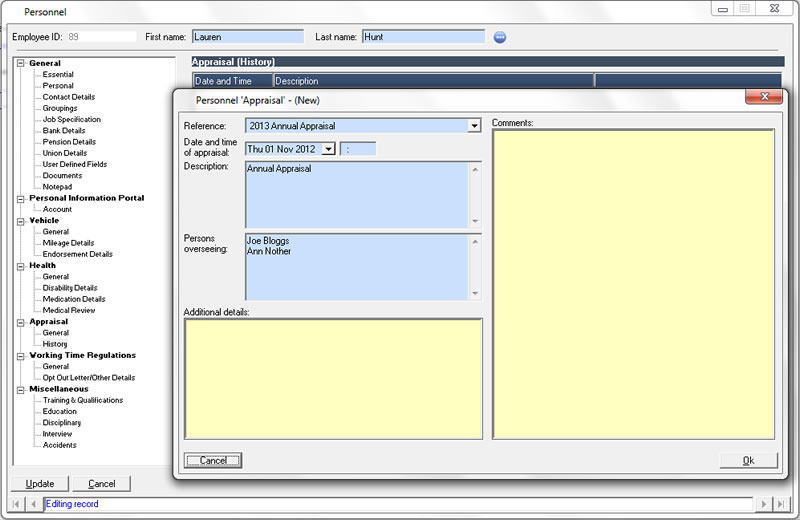Go to last record navigation arrow
Image resolution: width=800 pixels, height=520 pixels.
[x=782, y=504]
